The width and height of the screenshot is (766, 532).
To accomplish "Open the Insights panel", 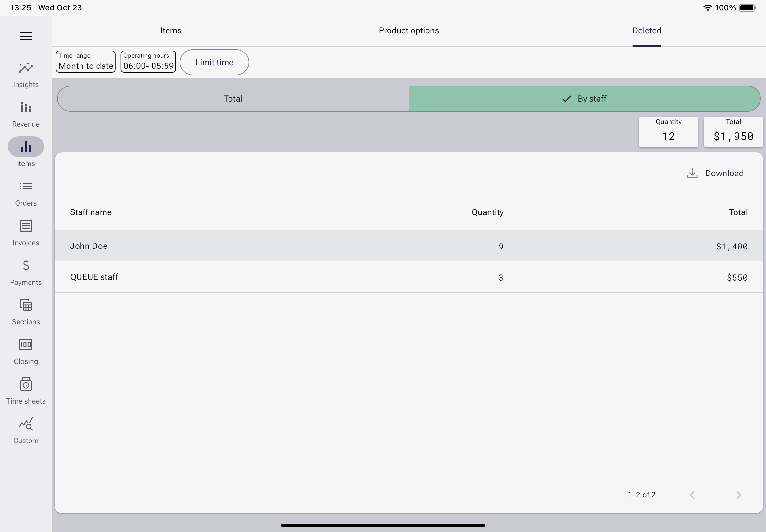I will pos(26,73).
